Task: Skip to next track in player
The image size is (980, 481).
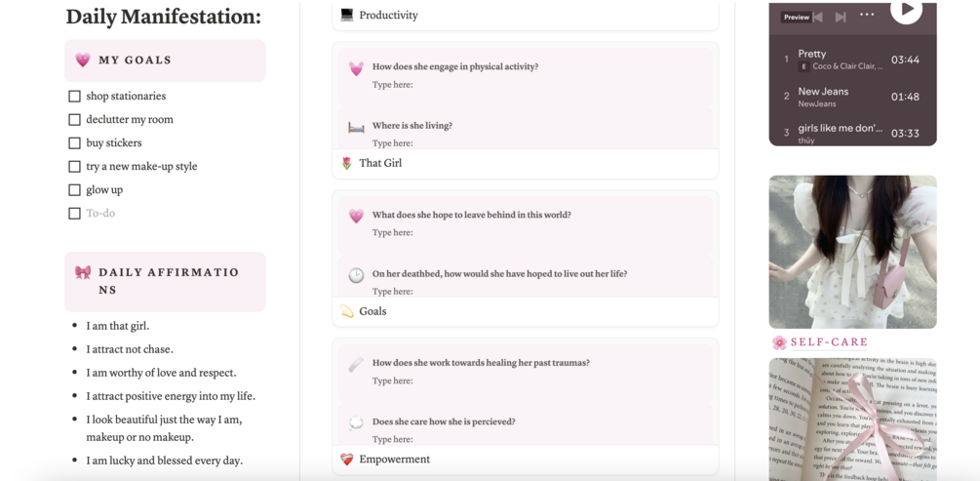Action: tap(841, 17)
